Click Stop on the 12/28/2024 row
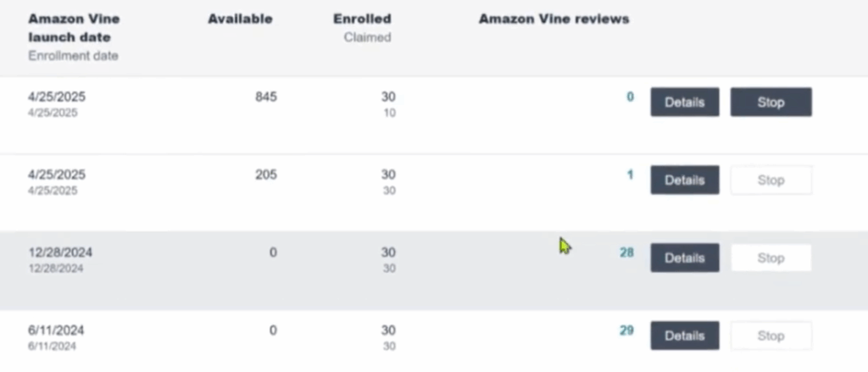 [771, 258]
